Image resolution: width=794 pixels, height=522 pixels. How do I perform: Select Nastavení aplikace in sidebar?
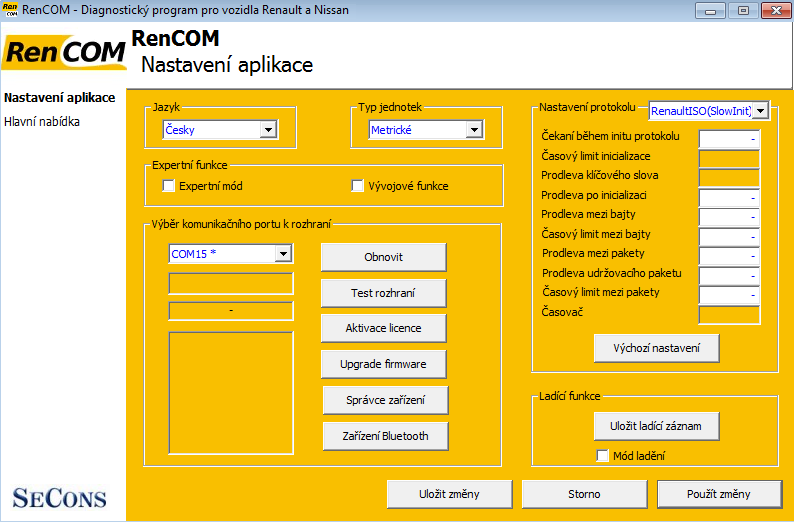click(59, 98)
